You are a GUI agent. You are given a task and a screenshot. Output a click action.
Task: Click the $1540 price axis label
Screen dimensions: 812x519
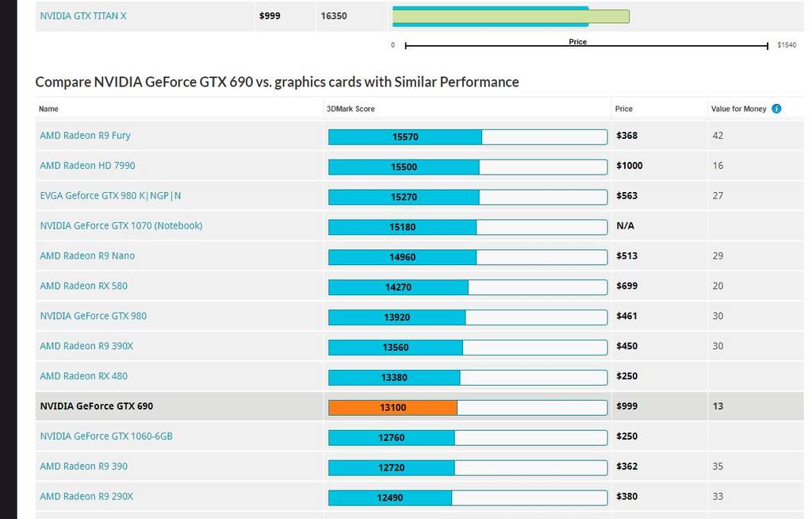pos(787,45)
